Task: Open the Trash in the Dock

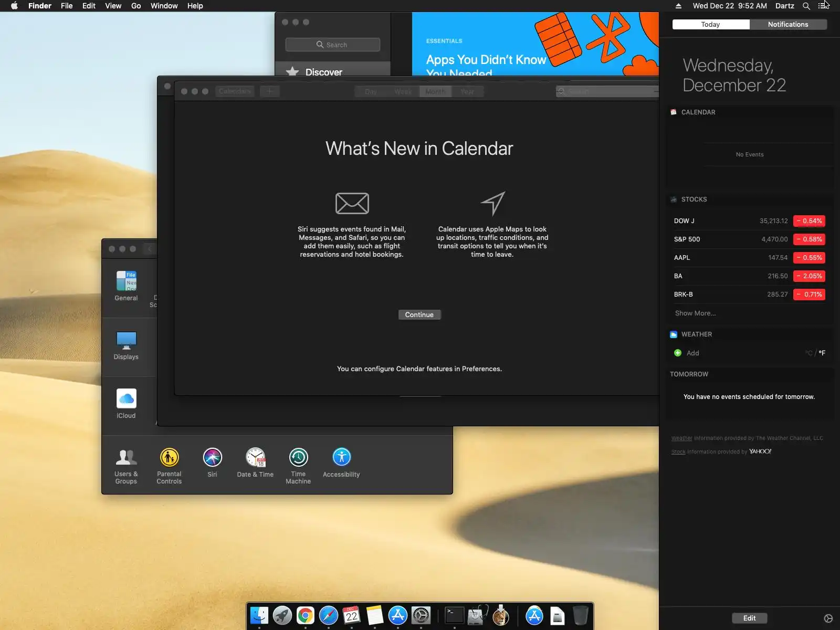Action: coord(580,615)
